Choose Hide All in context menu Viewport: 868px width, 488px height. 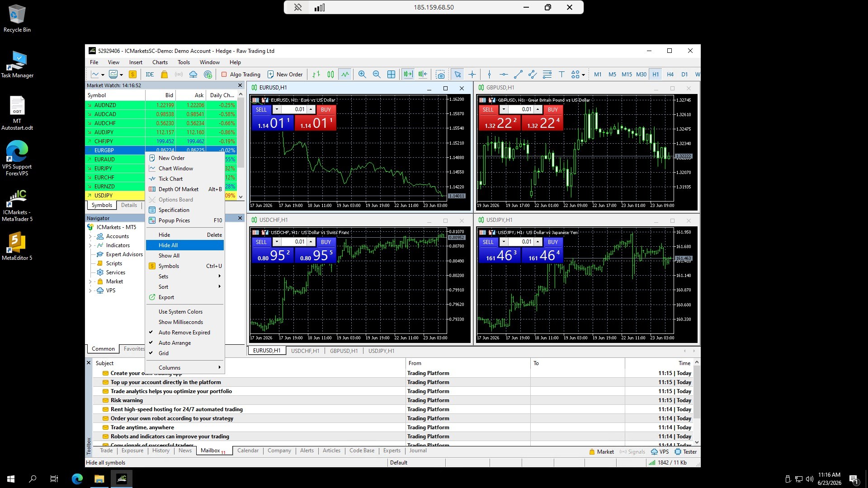[x=185, y=245]
